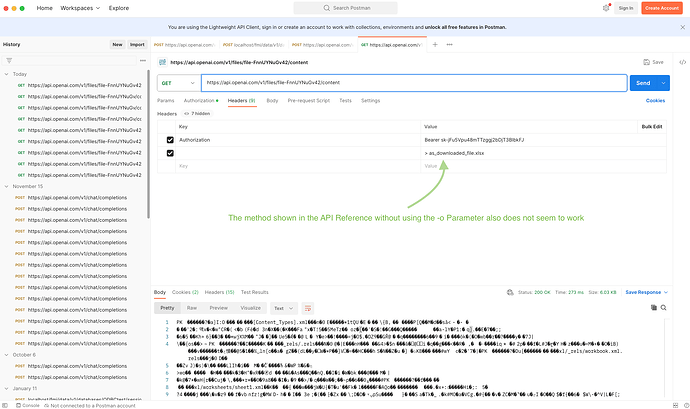Switch to the POST localhost request tab
This screenshot has width=690, height=409.
[x=254, y=44]
